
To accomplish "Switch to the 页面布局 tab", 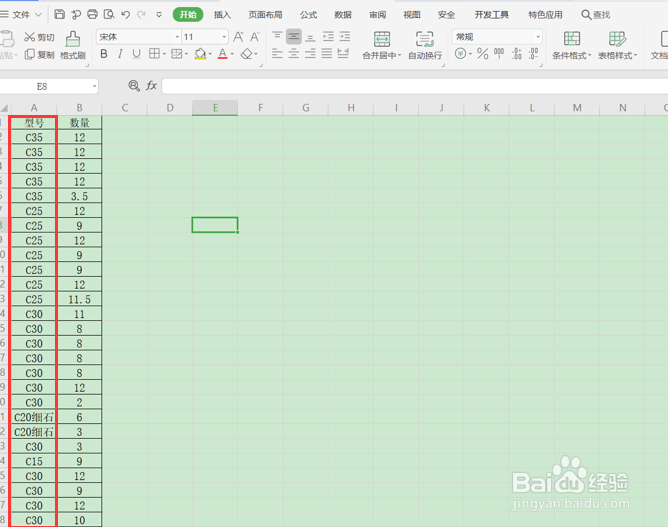I will click(x=265, y=15).
